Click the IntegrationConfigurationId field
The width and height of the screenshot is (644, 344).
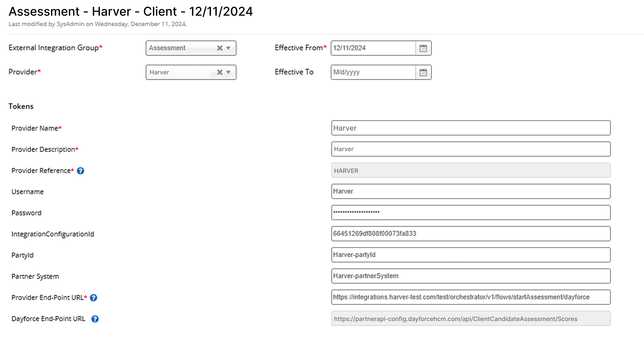[x=471, y=234]
